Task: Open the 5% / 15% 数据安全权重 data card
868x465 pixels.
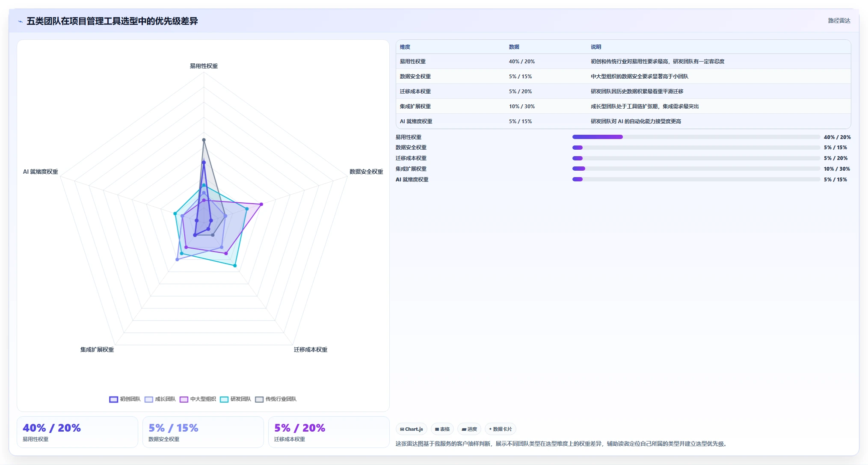Action: 203,432
